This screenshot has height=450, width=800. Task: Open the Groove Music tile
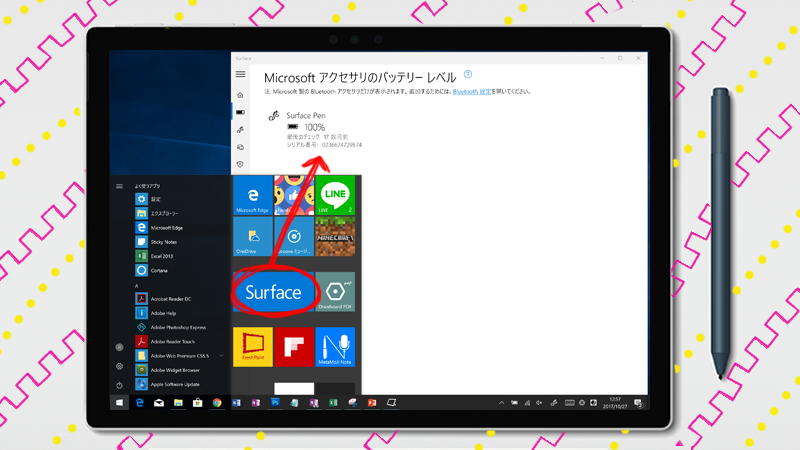pyautogui.click(x=294, y=236)
